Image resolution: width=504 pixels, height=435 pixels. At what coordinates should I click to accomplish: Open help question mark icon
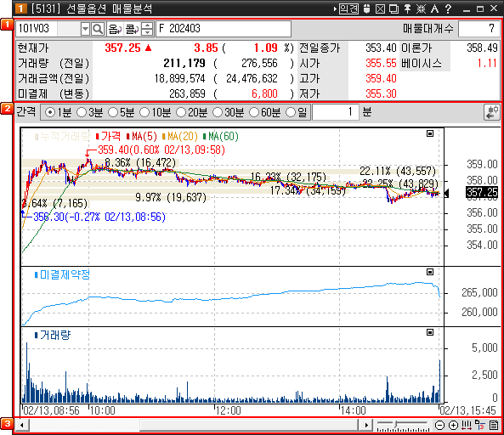448,8
